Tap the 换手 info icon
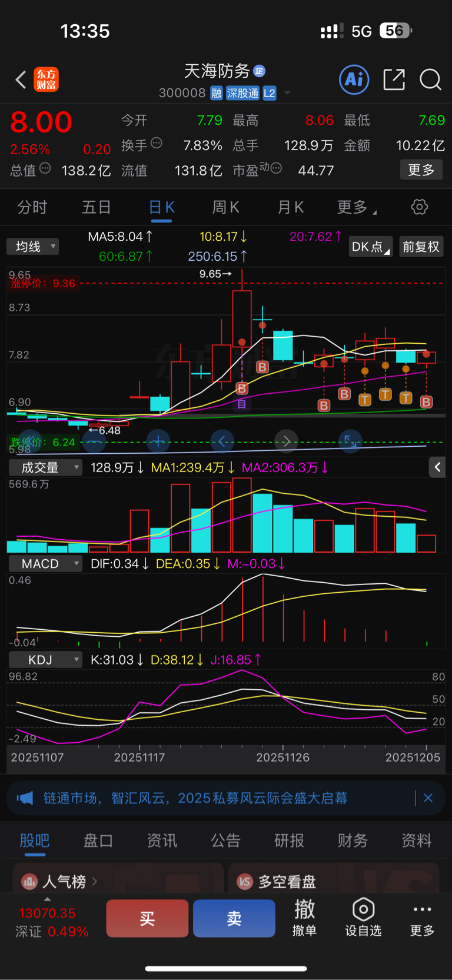 point(157,143)
